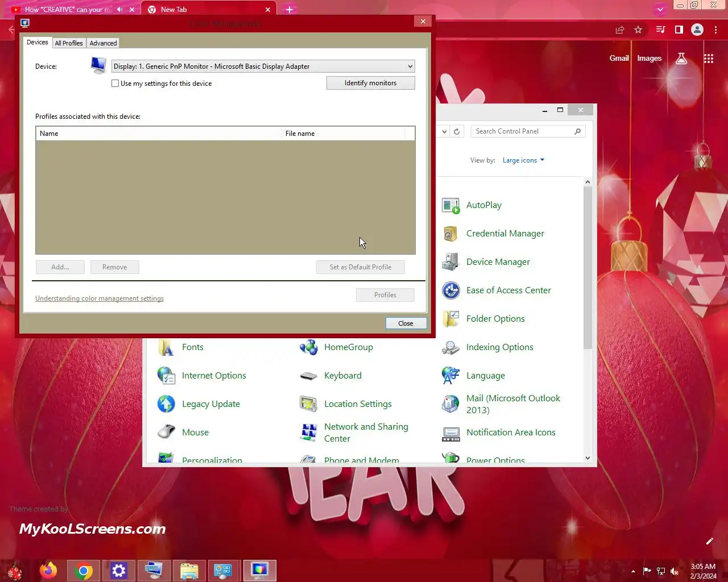Toggle Chrome side panel icon
This screenshot has height=582, width=728.
[679, 30]
